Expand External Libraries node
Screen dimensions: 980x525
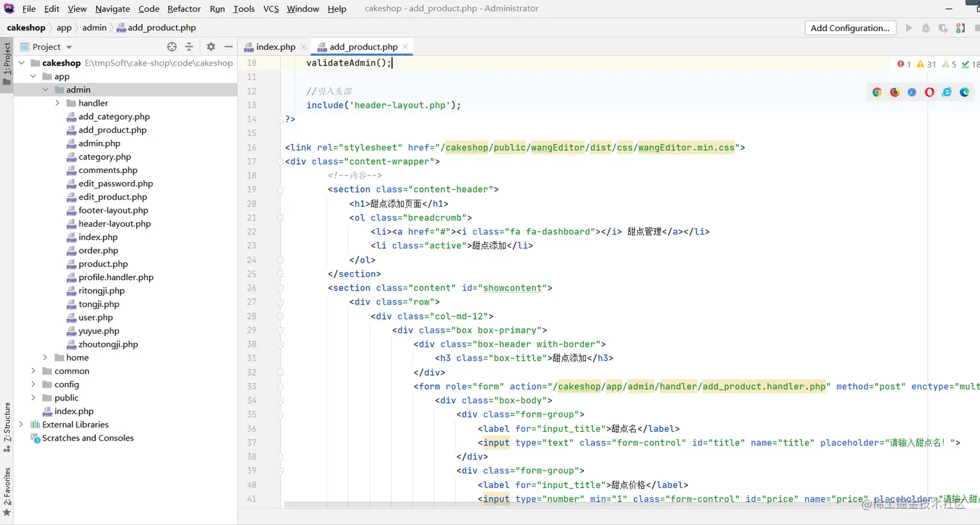coord(21,425)
